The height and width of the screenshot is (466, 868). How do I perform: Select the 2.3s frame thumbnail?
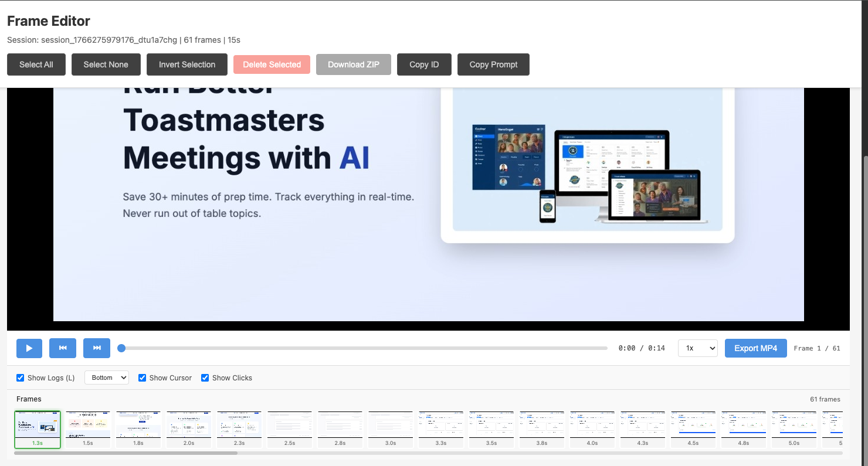click(239, 429)
